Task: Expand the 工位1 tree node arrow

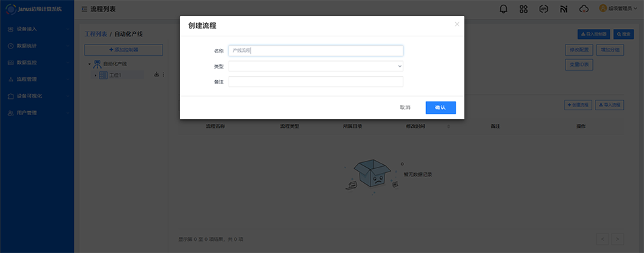Action: pos(95,75)
